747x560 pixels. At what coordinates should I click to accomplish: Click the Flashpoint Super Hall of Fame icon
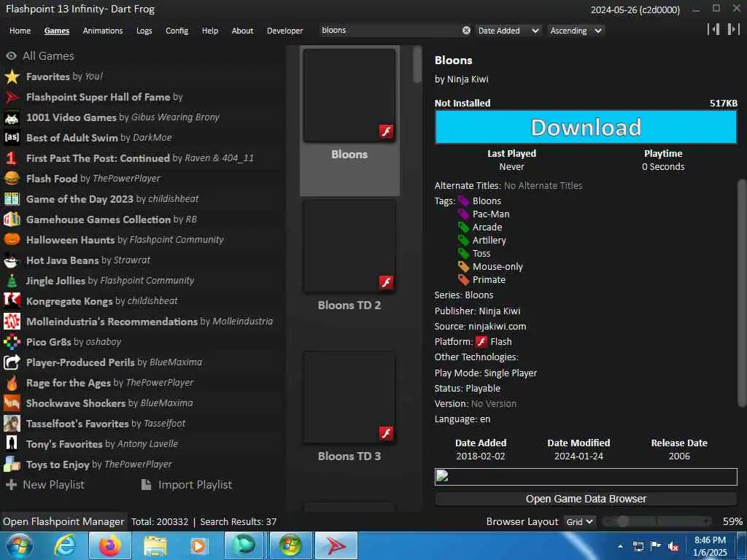coord(12,97)
